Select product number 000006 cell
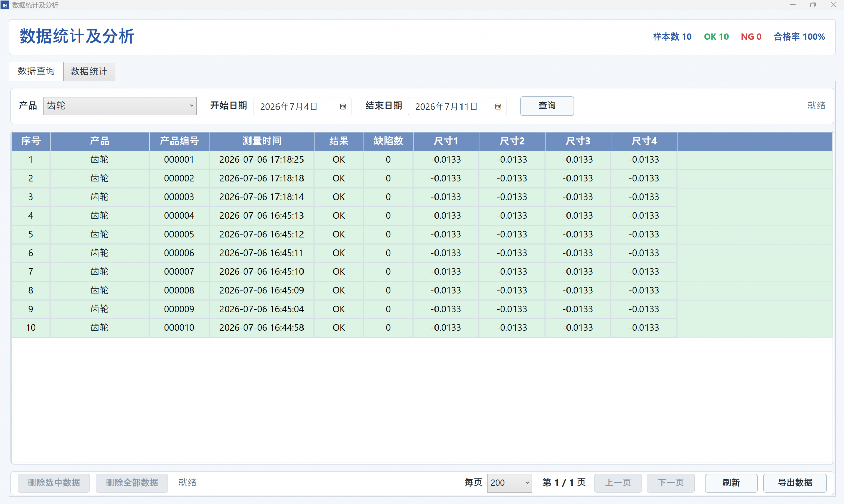Image resolution: width=844 pixels, height=504 pixels. point(179,253)
